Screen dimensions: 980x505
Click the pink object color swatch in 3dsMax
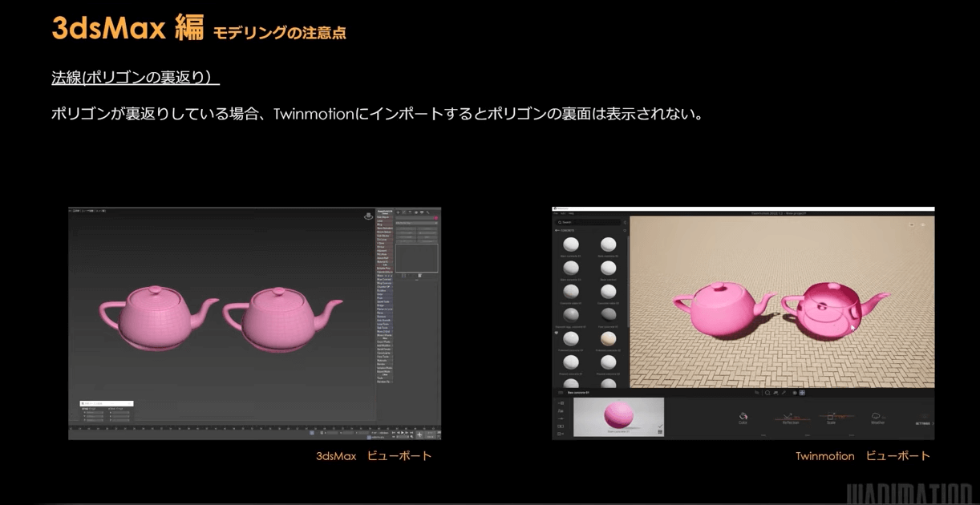436,219
